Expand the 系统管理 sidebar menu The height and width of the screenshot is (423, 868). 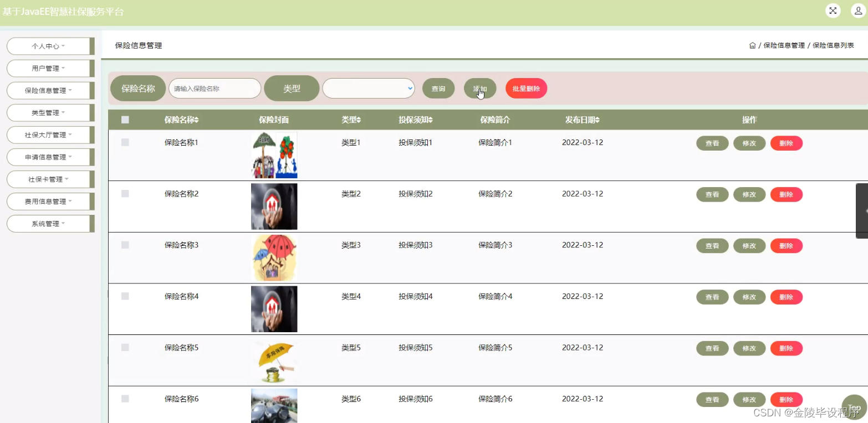[x=50, y=223]
